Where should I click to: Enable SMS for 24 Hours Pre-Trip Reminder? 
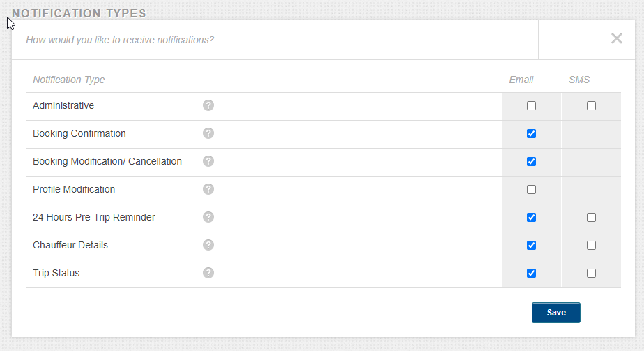591,218
